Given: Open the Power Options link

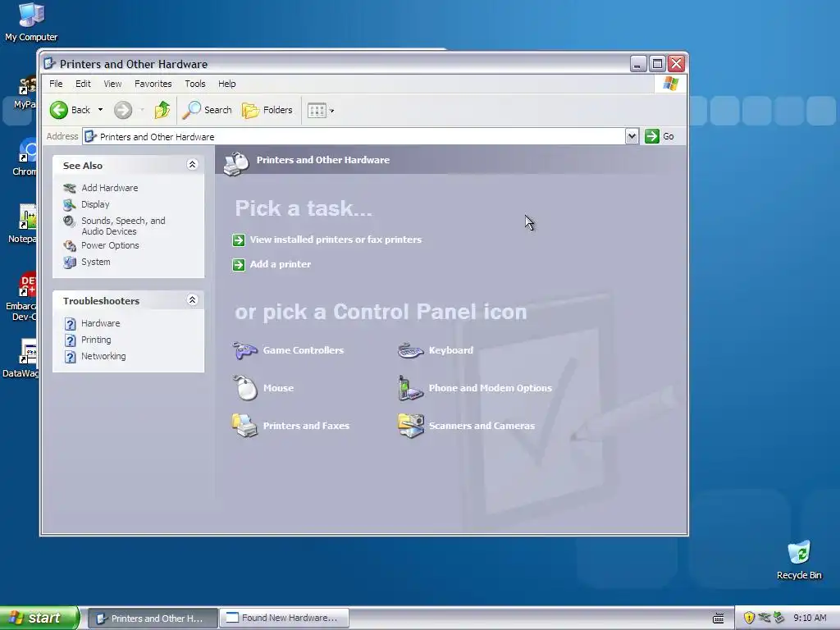Looking at the screenshot, I should pyautogui.click(x=110, y=245).
